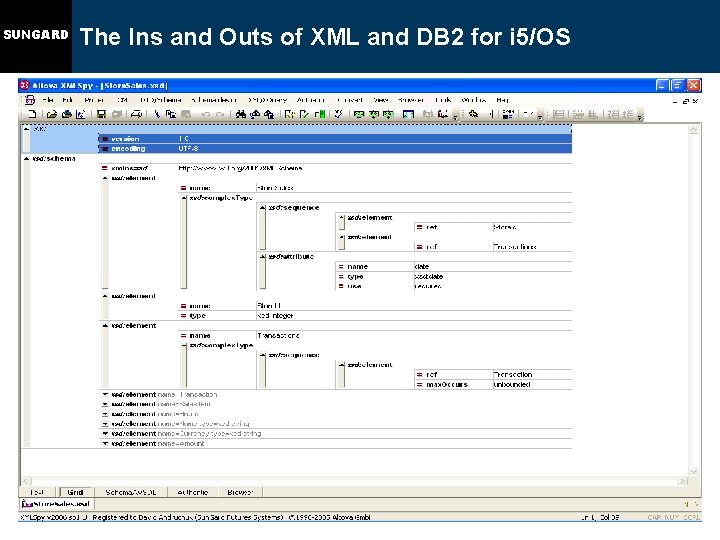Close the inner StoreSales.xsd document

point(696,101)
